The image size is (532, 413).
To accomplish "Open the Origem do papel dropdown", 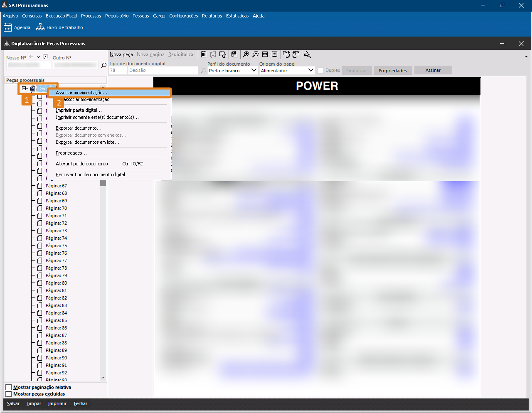I will point(310,71).
